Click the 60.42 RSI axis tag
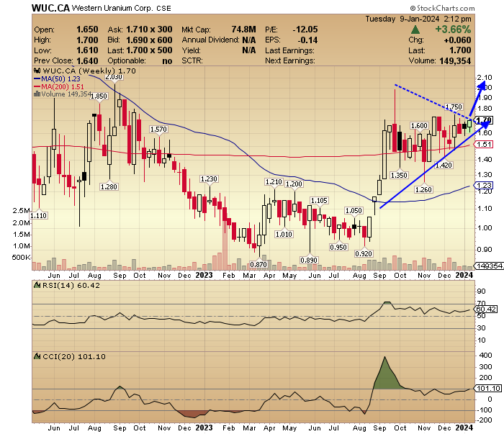 pyautogui.click(x=486, y=309)
